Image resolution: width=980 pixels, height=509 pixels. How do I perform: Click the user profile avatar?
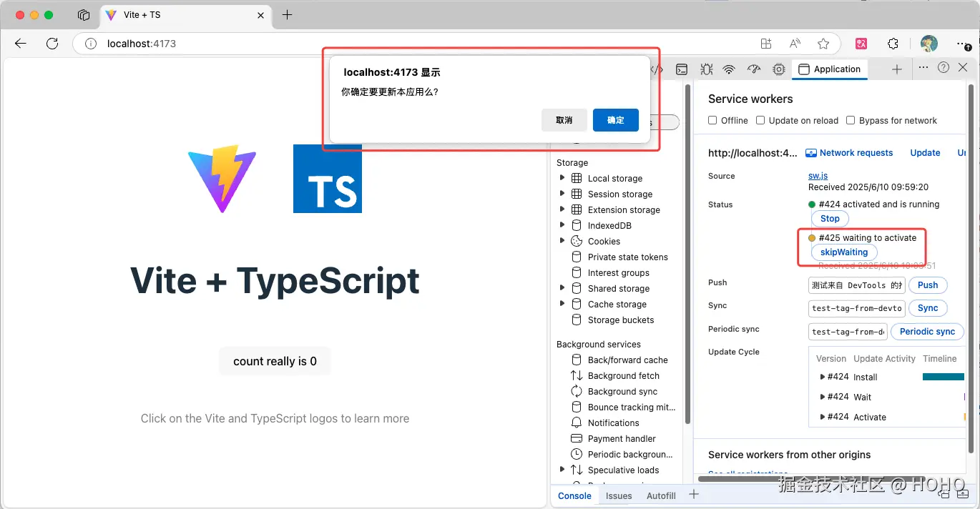[929, 44]
